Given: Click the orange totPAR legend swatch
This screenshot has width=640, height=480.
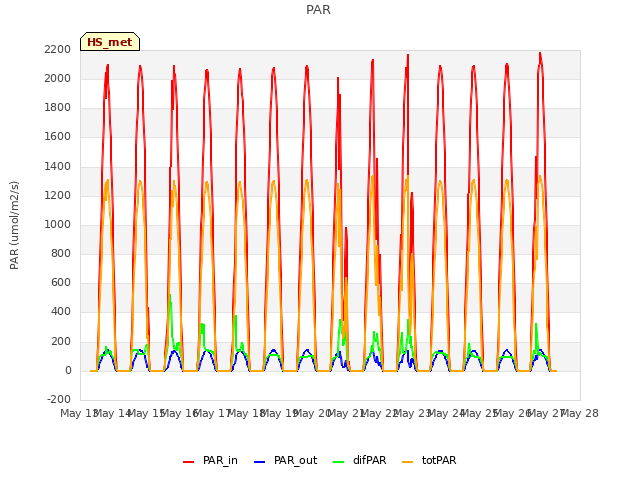Looking at the screenshot, I should tap(407, 462).
